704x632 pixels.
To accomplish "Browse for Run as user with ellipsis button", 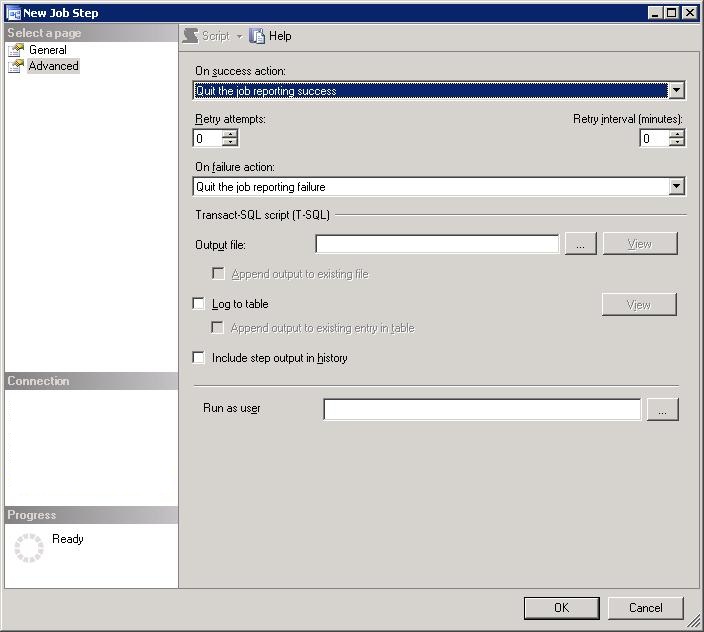I will (663, 409).
